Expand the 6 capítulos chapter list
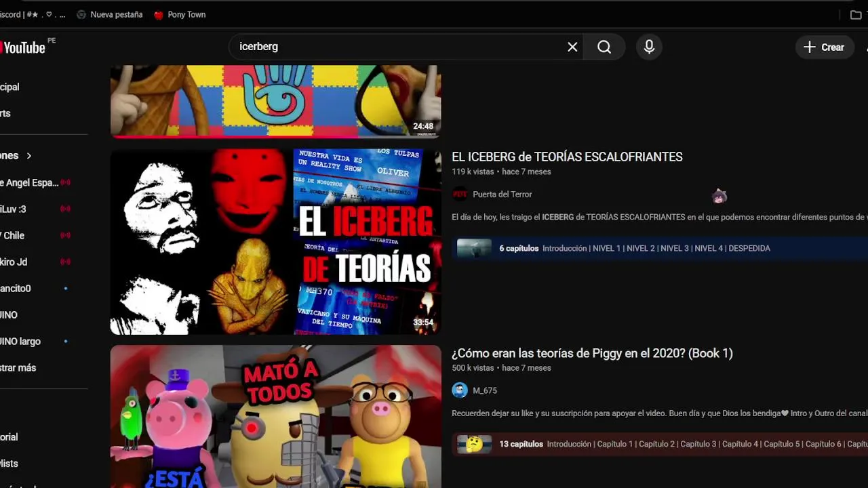868x488 pixels. click(x=660, y=248)
